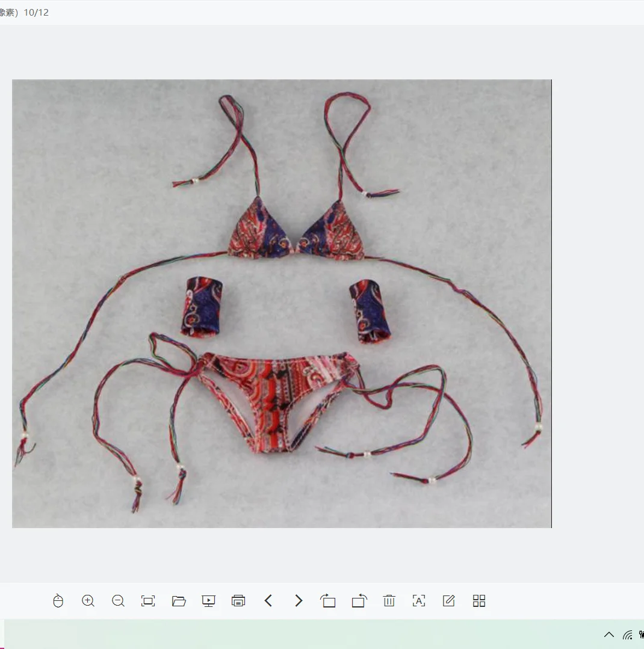Delete the image with trash icon
Image resolution: width=644 pixels, height=649 pixels.
click(389, 601)
